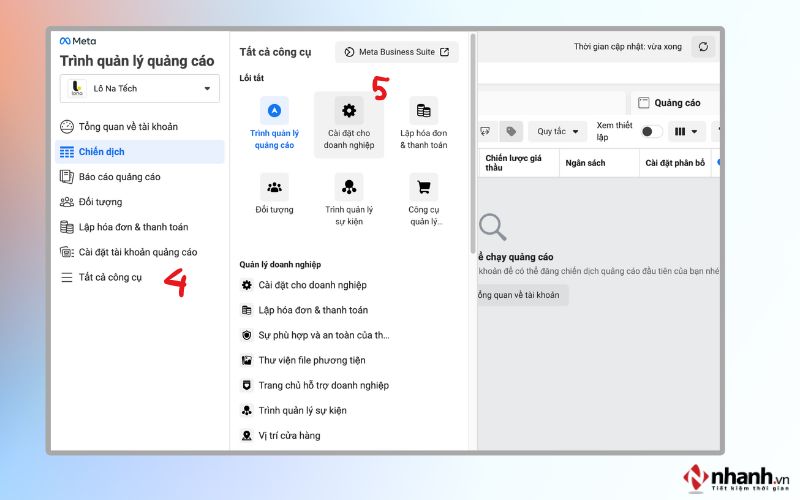This screenshot has width=800, height=500.
Task: Open the Lô Na Tếch account dropdown
Action: (x=140, y=88)
